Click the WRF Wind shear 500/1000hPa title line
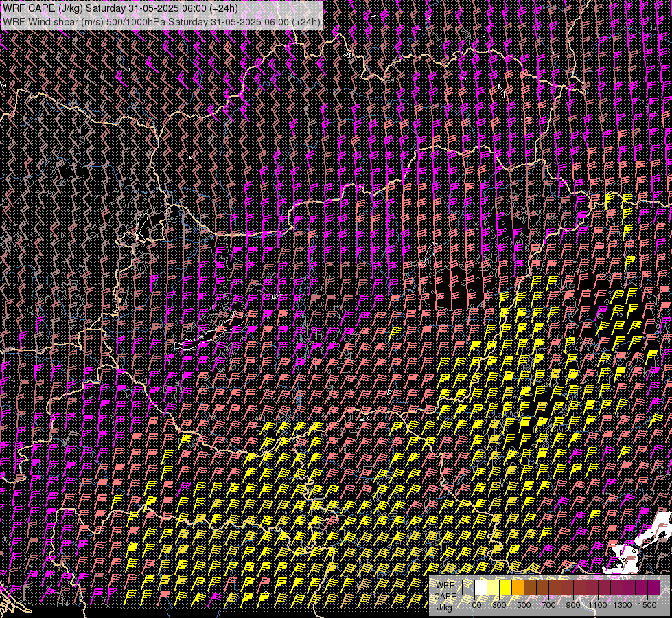 161,22
